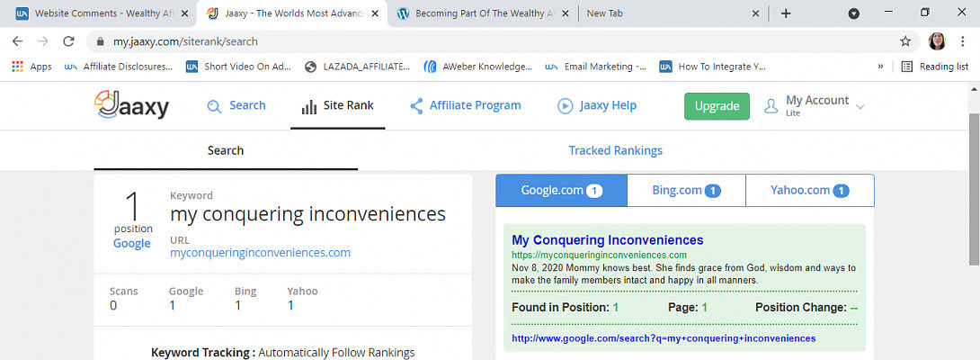
Task: Open the Chrome profile avatar
Action: point(938,41)
